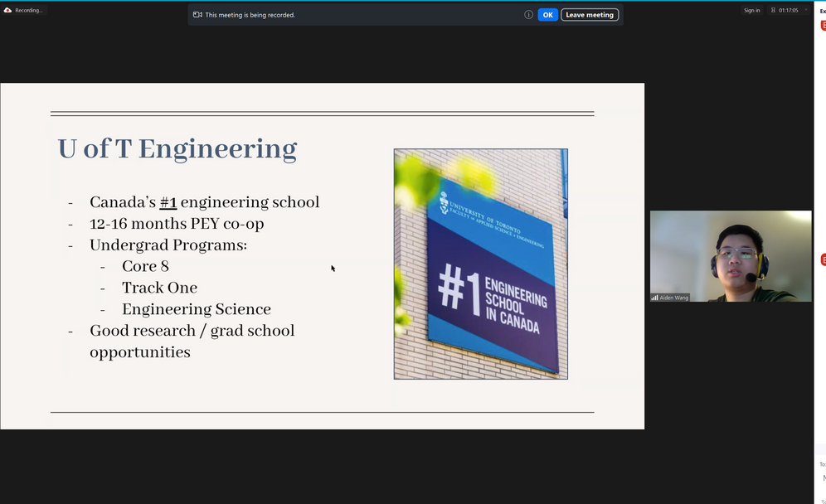Click red avatar icon at top of side panel
The image size is (826, 504).
coord(823,26)
